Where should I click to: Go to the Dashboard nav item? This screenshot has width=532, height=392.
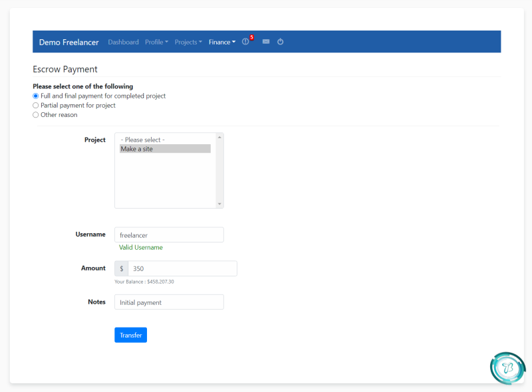(123, 42)
